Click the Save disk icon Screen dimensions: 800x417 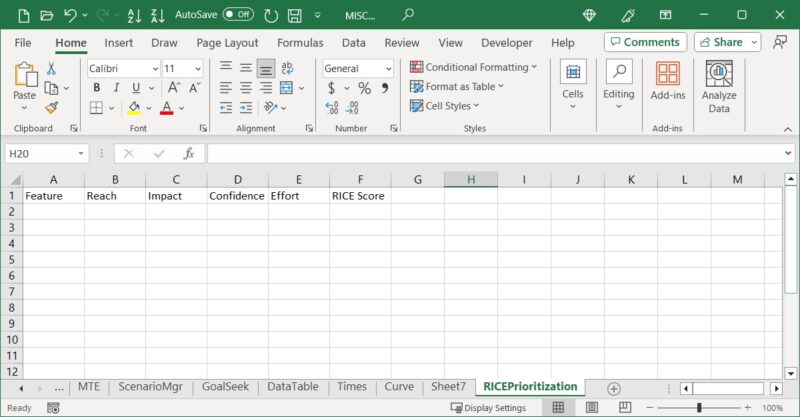(294, 15)
